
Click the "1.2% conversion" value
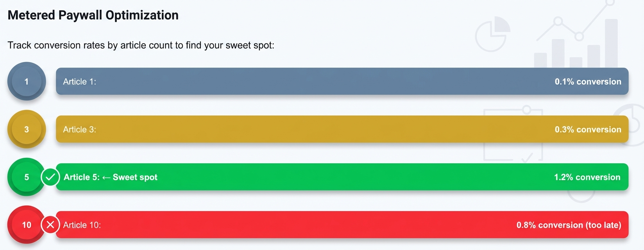[587, 177]
